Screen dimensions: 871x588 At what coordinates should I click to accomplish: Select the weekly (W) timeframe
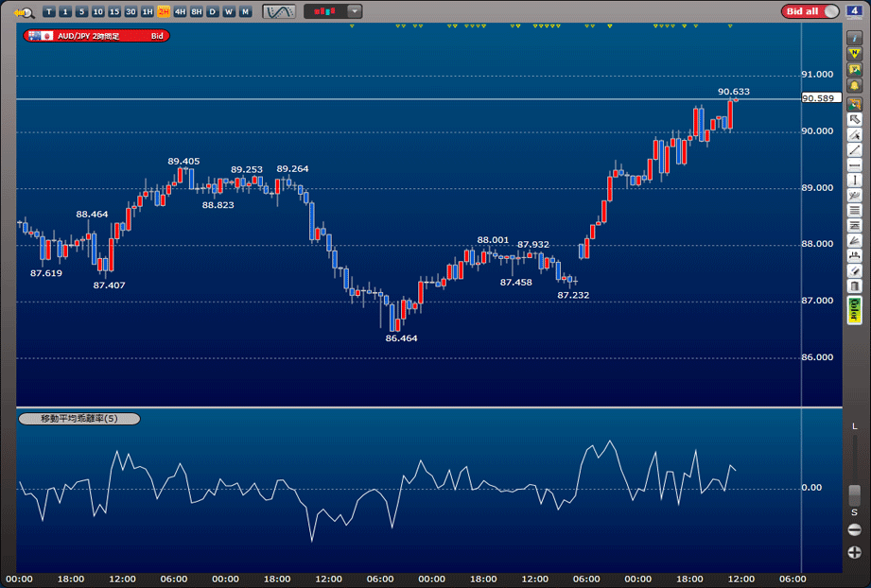pyautogui.click(x=229, y=11)
